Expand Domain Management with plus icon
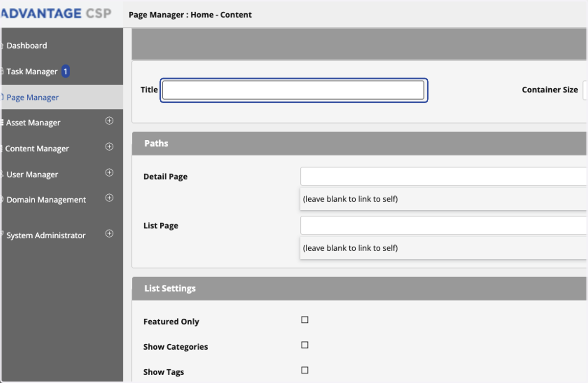588x383 pixels. pyautogui.click(x=109, y=198)
